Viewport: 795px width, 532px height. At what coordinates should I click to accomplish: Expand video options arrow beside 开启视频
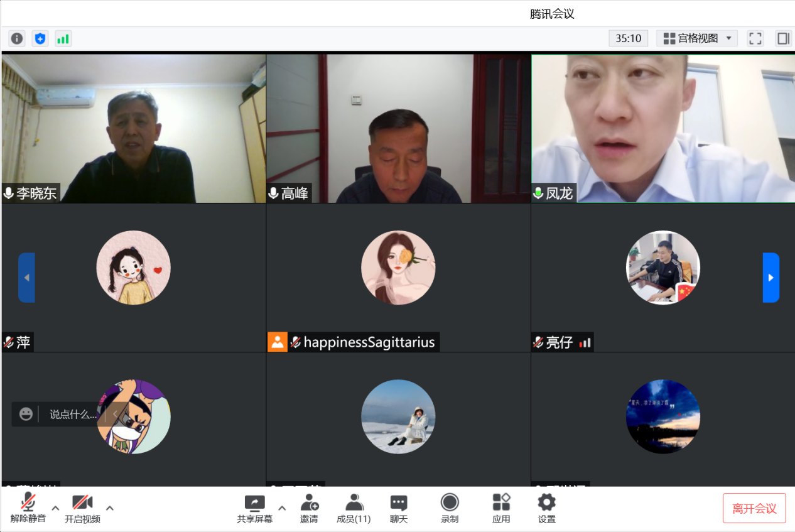(x=110, y=508)
